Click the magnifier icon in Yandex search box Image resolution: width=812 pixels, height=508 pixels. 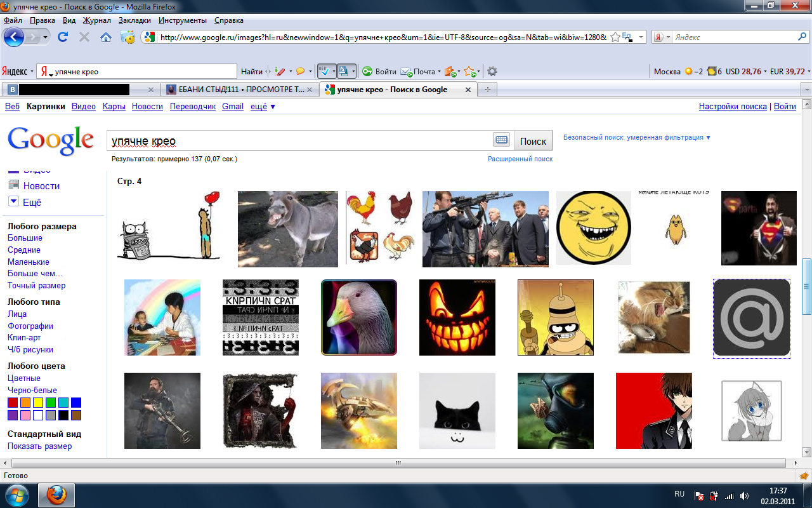802,37
